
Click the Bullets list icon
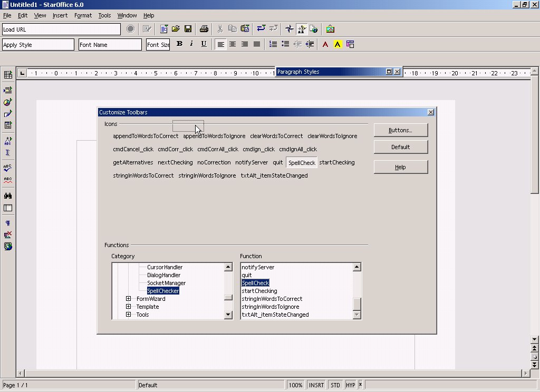[285, 44]
